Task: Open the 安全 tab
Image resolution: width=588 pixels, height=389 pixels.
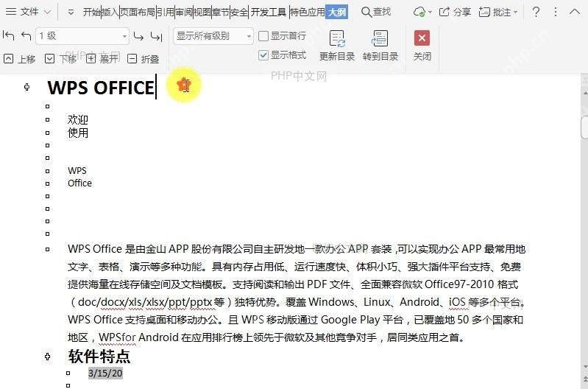Action: click(x=239, y=12)
